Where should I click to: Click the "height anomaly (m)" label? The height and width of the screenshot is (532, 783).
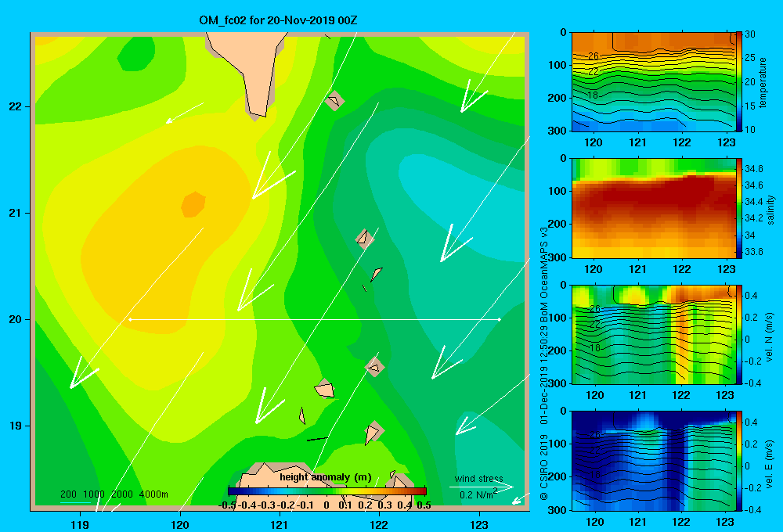(326, 477)
